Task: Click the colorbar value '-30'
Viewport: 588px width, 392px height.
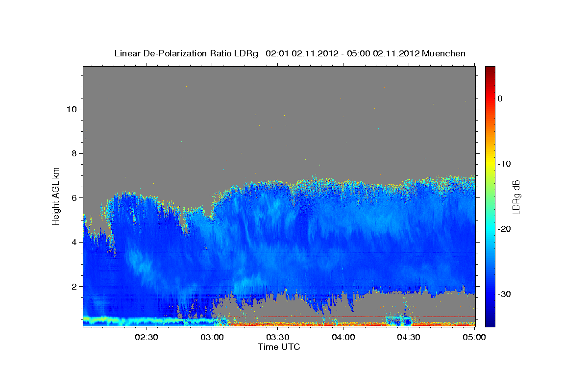Action: point(504,294)
